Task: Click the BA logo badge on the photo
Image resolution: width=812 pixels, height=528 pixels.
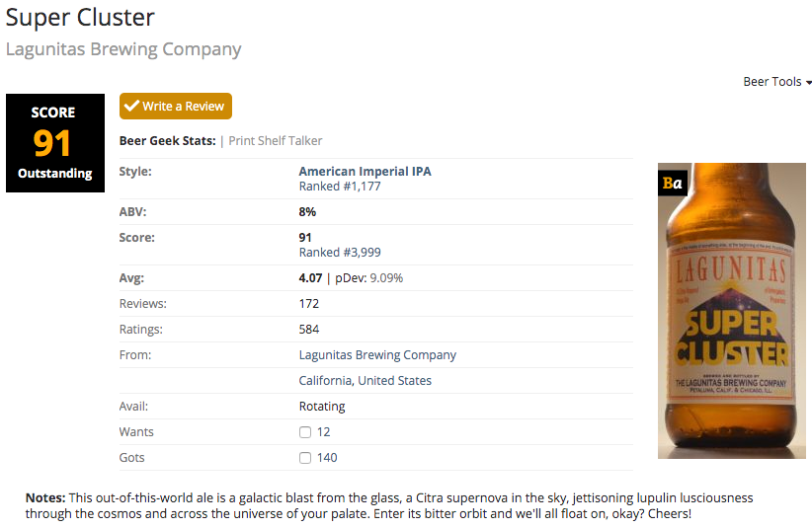Action: tap(672, 183)
